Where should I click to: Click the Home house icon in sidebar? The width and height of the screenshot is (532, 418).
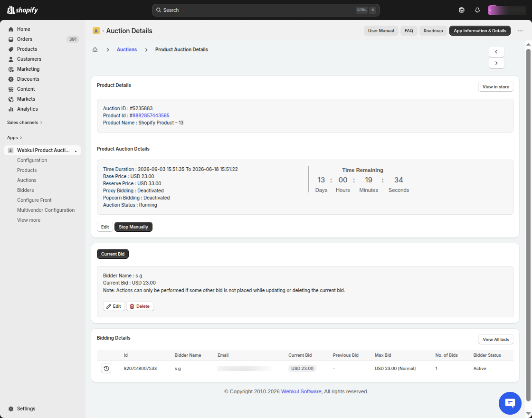pos(11,29)
